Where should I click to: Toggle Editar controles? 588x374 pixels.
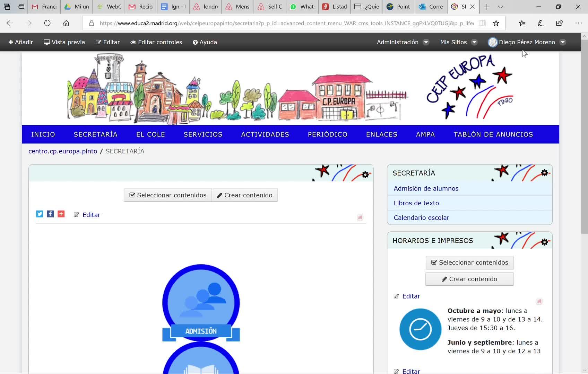(x=156, y=42)
